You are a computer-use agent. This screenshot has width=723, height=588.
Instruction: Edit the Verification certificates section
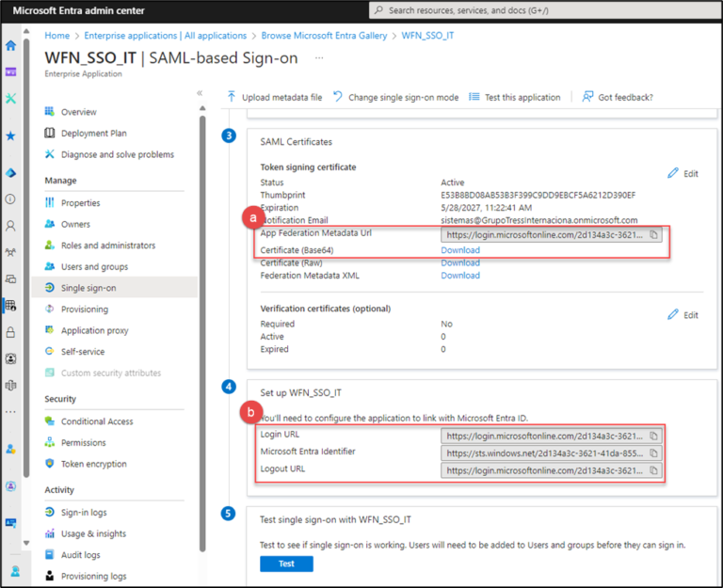(x=683, y=315)
